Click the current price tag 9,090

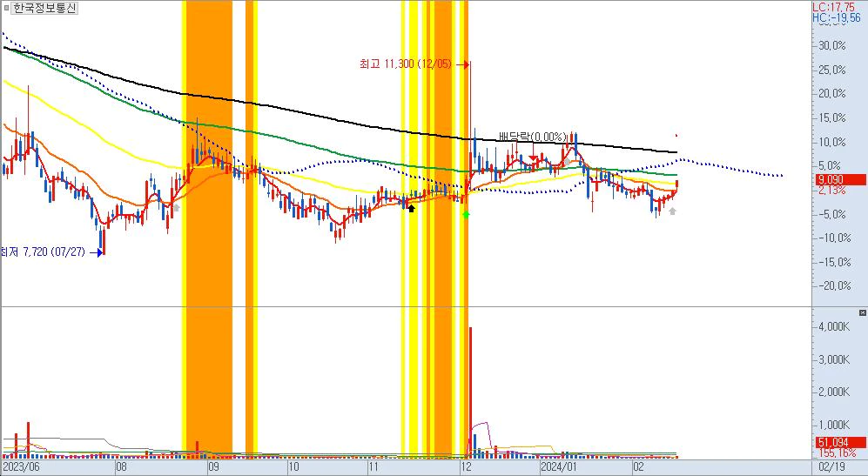tap(841, 179)
